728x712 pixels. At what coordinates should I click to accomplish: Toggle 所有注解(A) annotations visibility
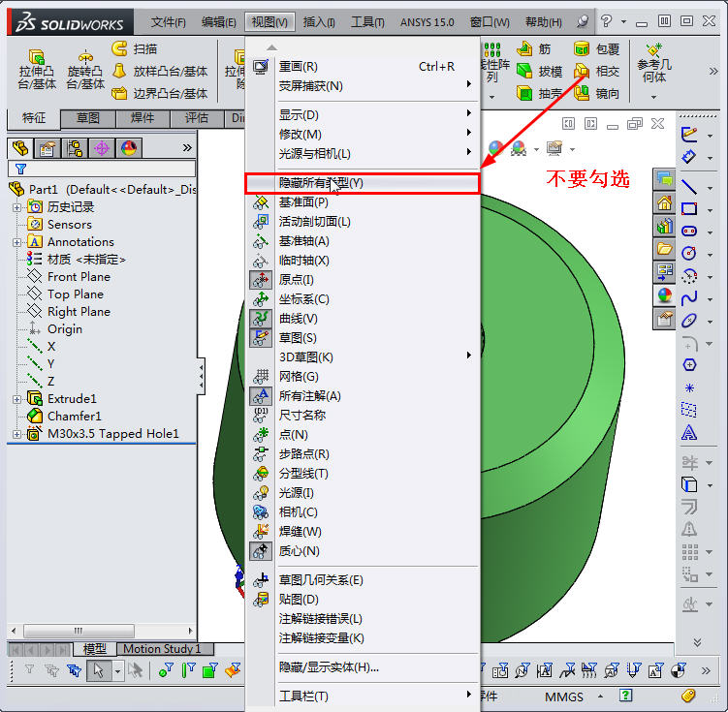click(x=309, y=396)
